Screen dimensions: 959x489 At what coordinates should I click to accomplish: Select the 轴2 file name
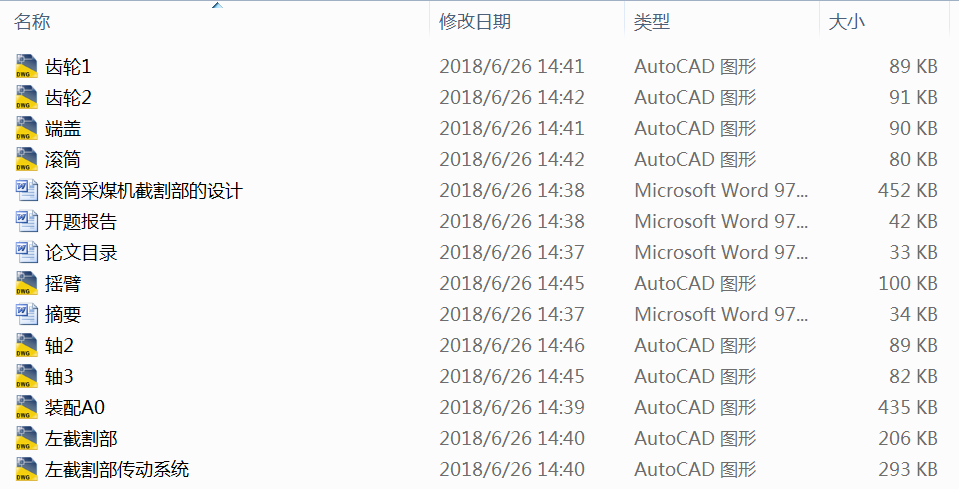click(x=60, y=346)
